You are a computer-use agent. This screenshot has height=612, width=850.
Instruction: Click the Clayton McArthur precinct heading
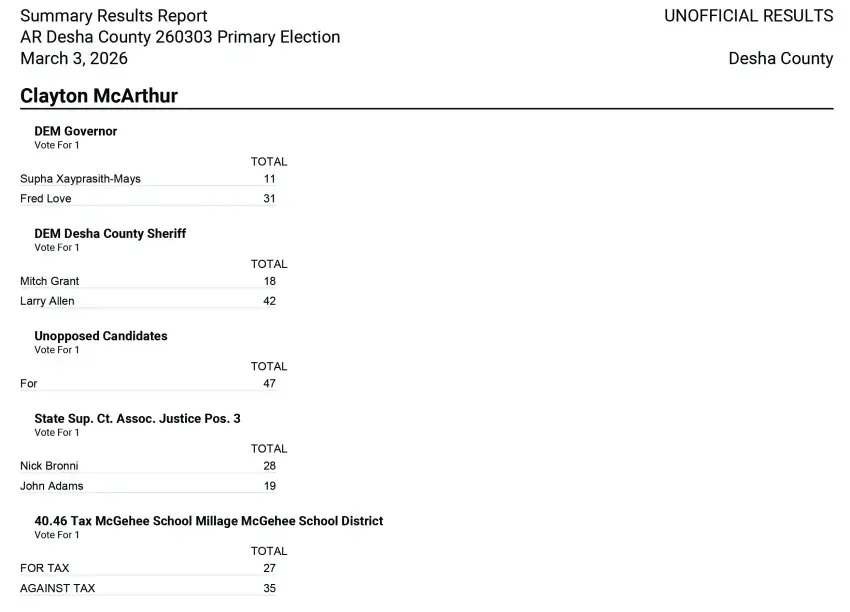[x=99, y=96]
